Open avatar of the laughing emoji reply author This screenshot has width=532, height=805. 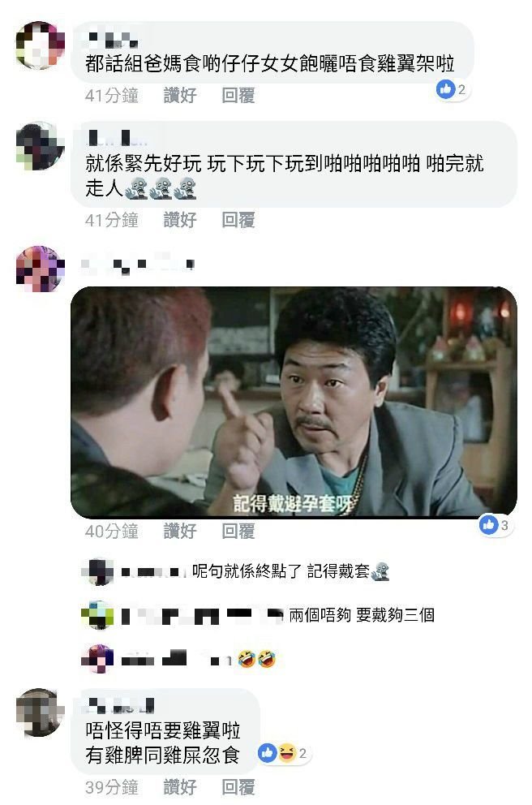(x=97, y=658)
